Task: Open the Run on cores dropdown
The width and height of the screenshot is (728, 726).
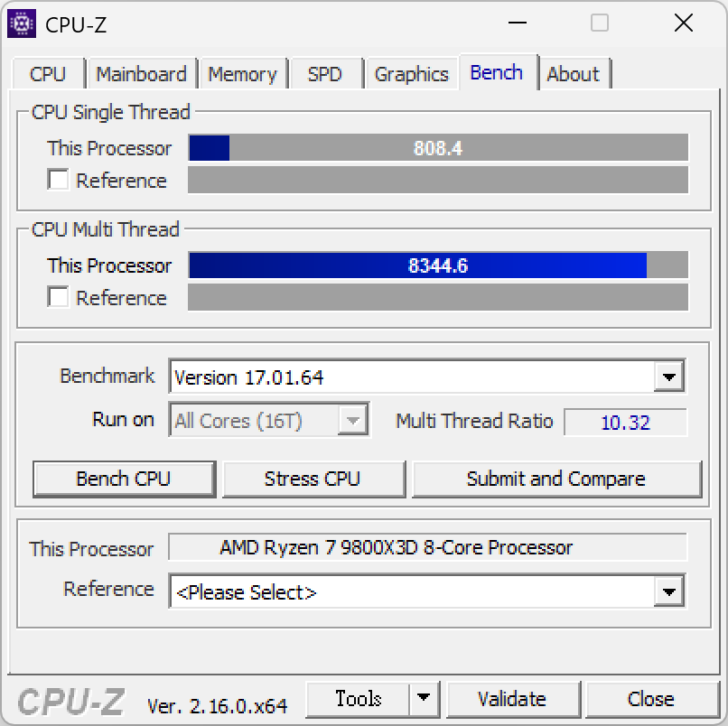Action: point(354,419)
